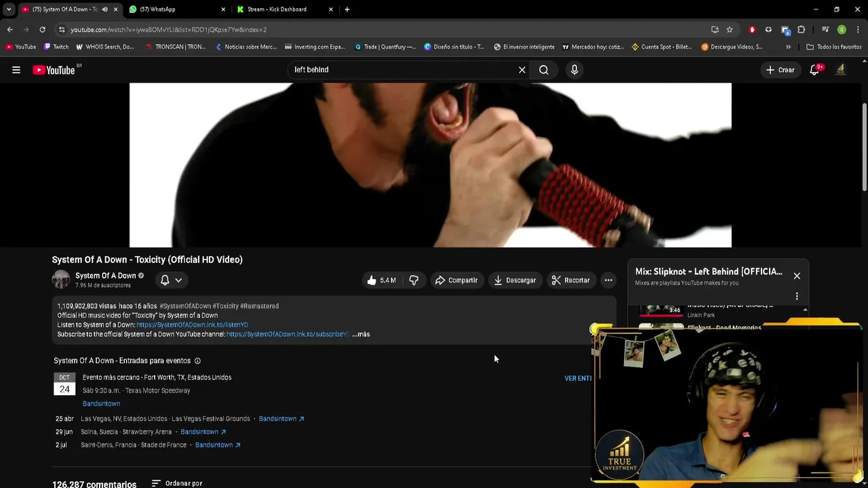
Task: Switch to Stream - Kick Dashboard tab
Action: pyautogui.click(x=285, y=9)
